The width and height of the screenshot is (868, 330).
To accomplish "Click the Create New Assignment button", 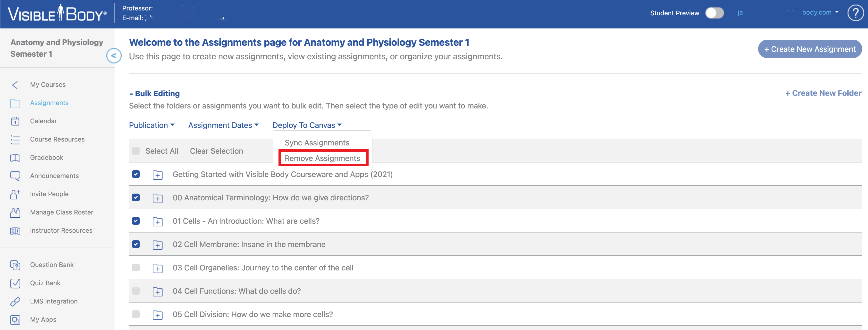I will [x=810, y=49].
